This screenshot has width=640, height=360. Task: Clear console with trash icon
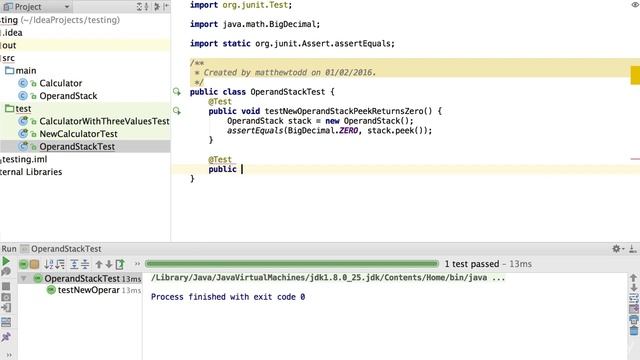[x=633, y=331]
